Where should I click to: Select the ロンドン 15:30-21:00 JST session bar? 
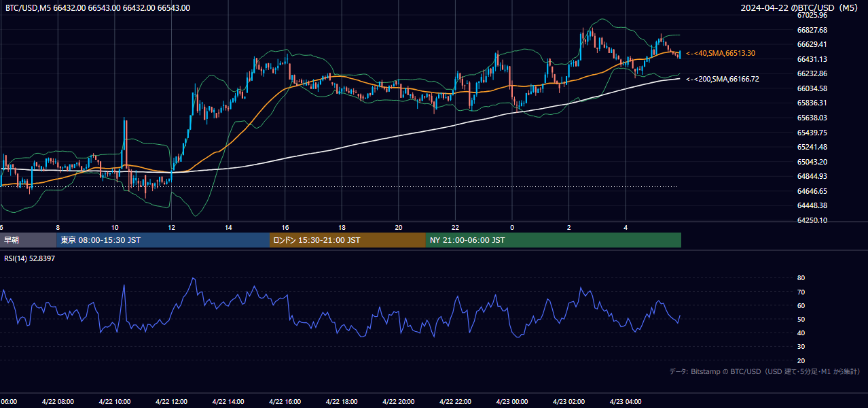[348, 240]
